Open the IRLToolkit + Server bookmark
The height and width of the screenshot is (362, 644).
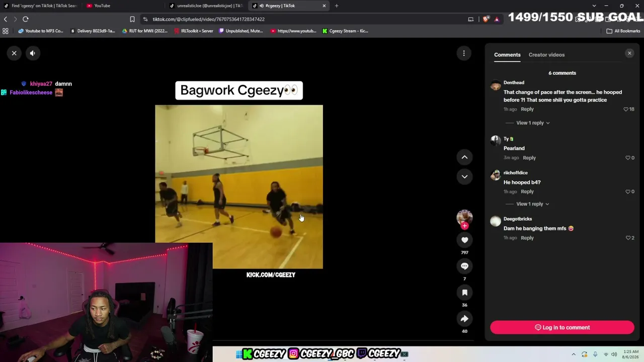pyautogui.click(x=194, y=31)
